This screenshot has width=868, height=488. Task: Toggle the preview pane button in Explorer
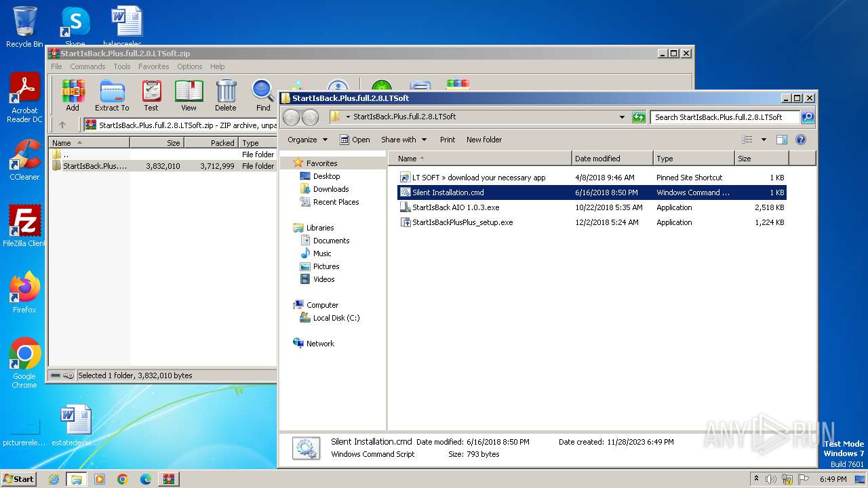click(x=781, y=140)
